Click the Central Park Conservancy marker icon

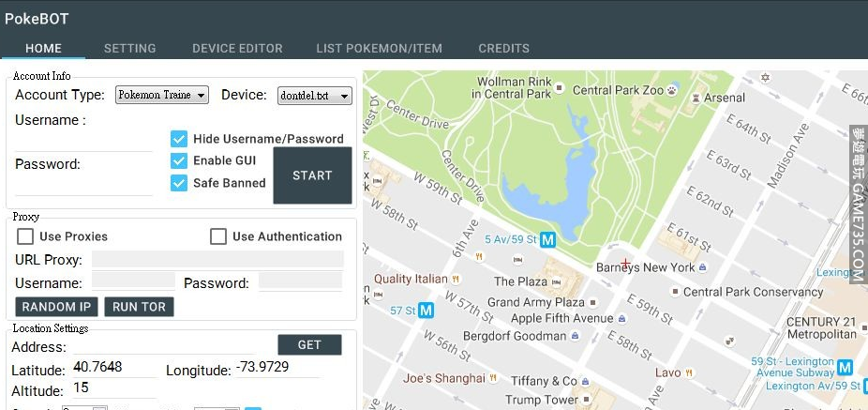(675, 292)
